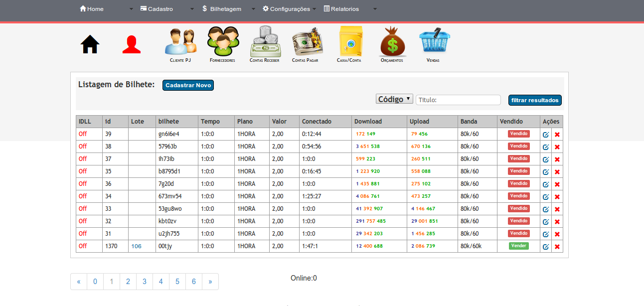Edit ticket 57963b with the pencil icon
644x306 pixels.
pyautogui.click(x=546, y=147)
